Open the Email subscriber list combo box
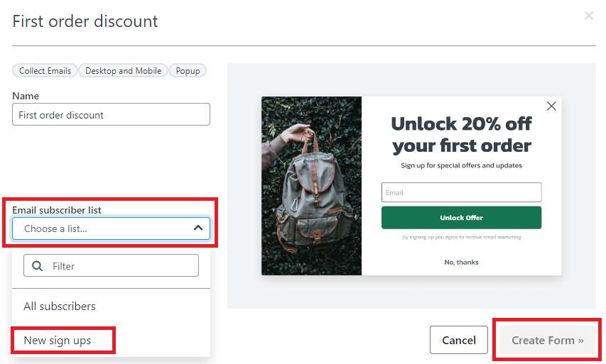The height and width of the screenshot is (364, 606). [x=111, y=228]
